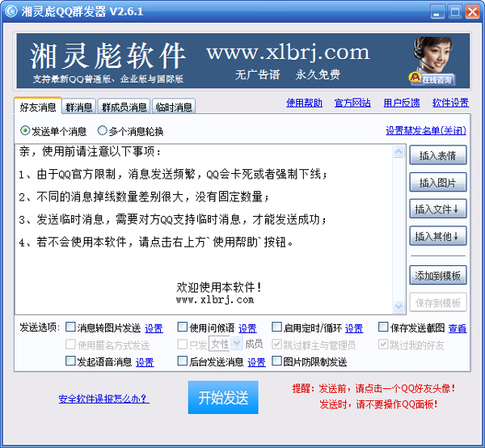Open the 使用帮助 link
485x448 pixels.
click(304, 103)
